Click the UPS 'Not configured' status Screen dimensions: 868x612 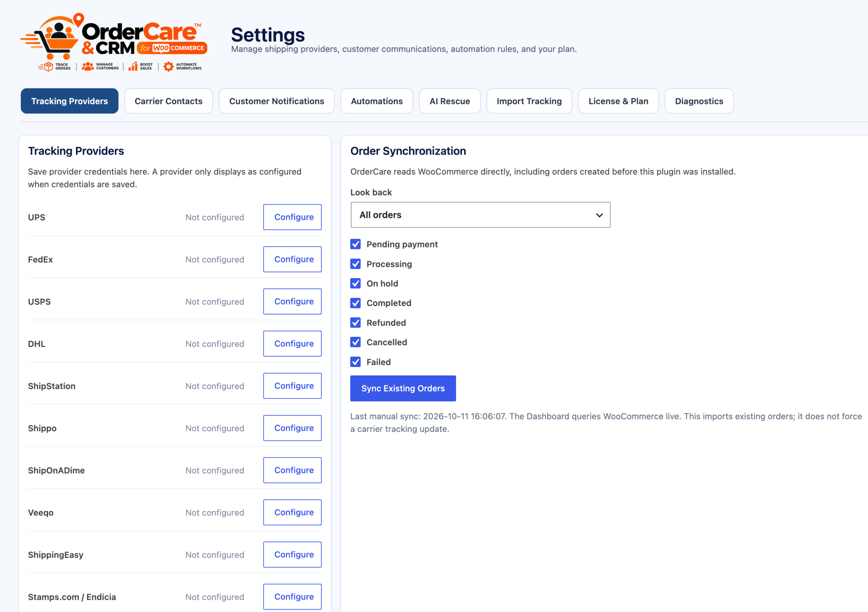(215, 218)
